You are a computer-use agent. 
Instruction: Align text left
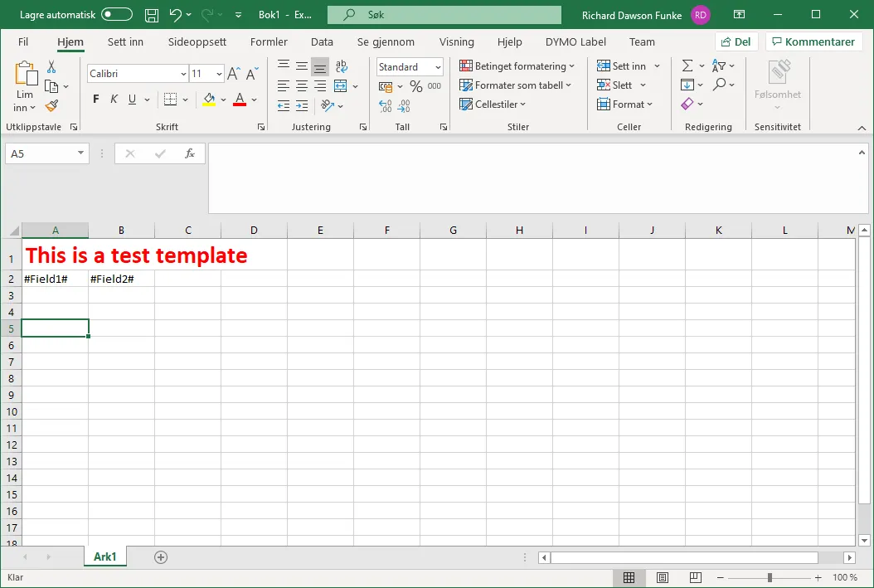click(283, 85)
